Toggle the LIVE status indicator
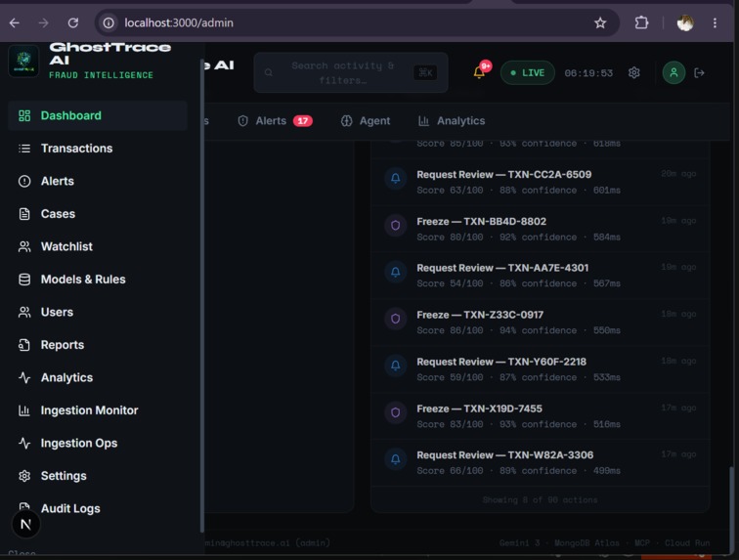739x560 pixels. pos(528,72)
